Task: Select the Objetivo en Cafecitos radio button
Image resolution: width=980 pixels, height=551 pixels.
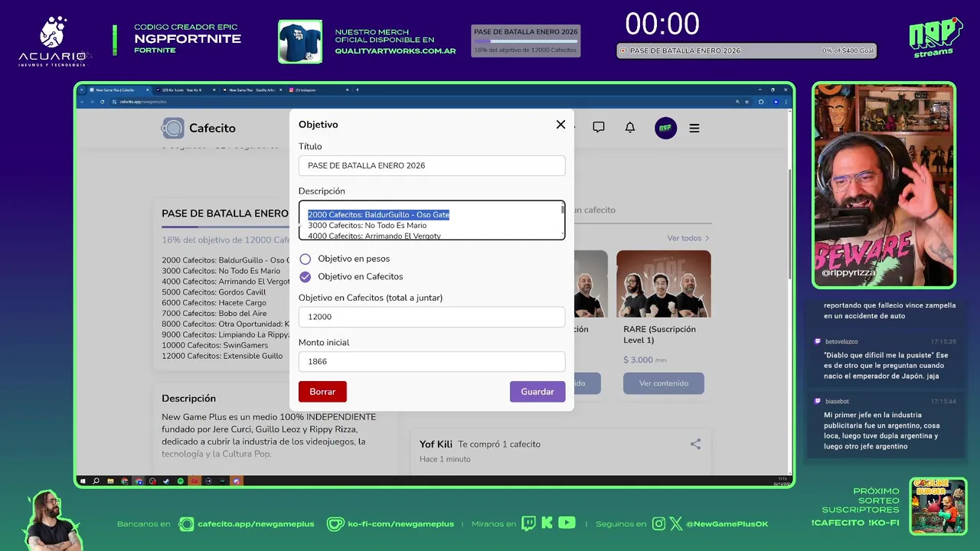Action: click(x=305, y=276)
